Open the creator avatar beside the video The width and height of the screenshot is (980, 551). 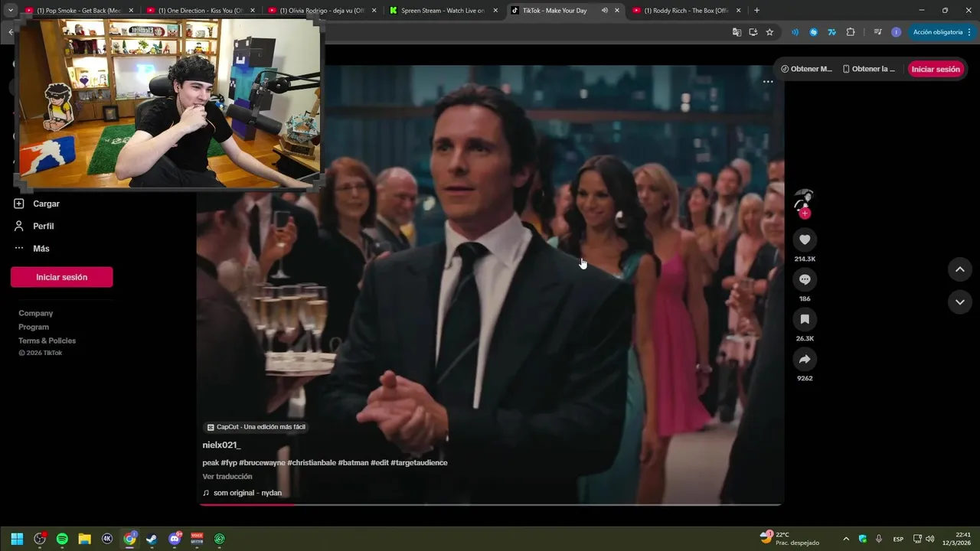pyautogui.click(x=804, y=202)
